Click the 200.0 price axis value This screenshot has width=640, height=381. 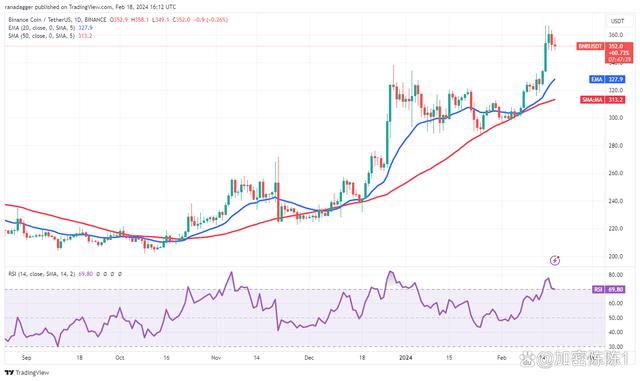(616, 256)
